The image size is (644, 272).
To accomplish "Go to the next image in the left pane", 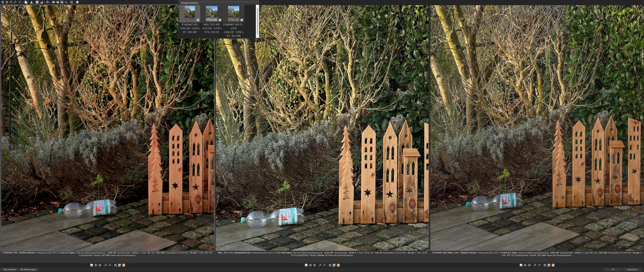I will click(100, 265).
